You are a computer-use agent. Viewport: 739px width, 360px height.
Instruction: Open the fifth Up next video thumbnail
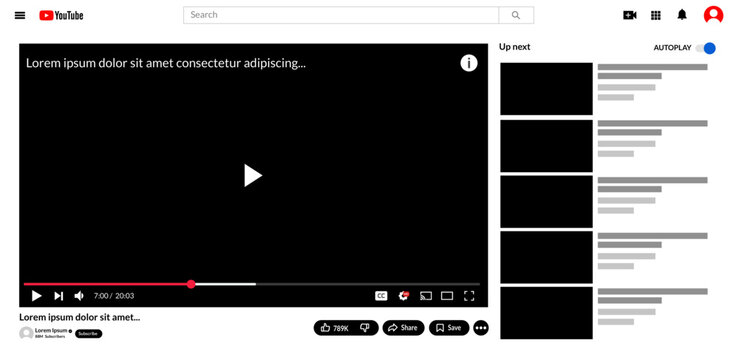[546, 313]
